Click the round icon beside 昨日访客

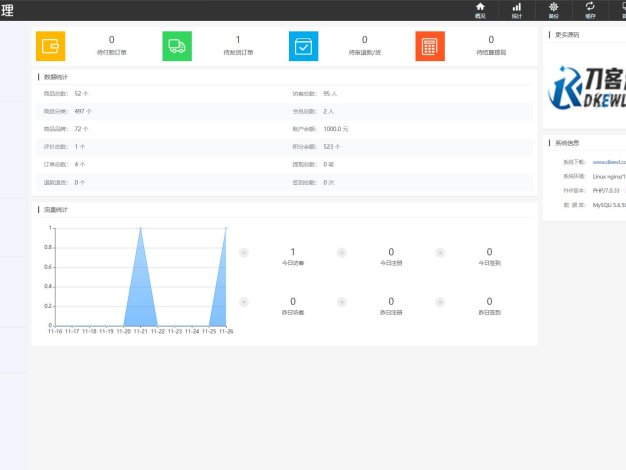[x=244, y=302]
